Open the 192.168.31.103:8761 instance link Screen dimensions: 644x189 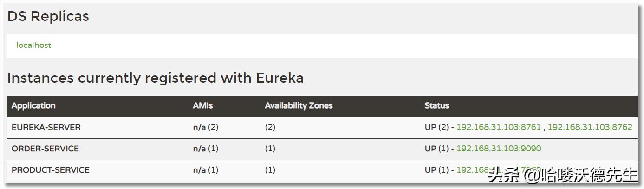pyautogui.click(x=499, y=127)
